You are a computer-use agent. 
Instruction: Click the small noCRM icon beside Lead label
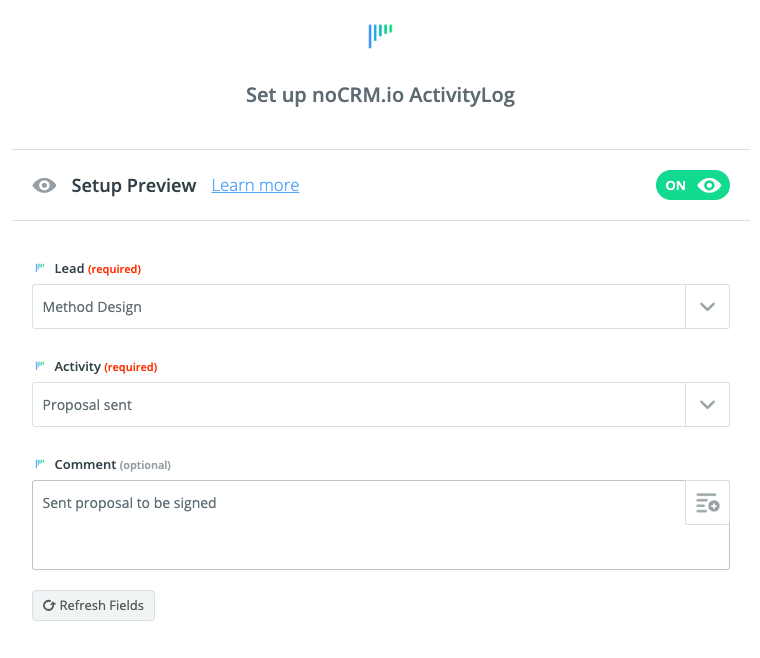(40, 269)
